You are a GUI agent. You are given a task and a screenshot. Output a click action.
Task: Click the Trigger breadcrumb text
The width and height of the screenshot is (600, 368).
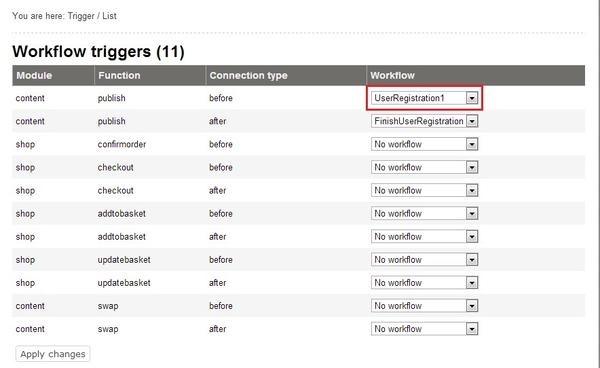tap(81, 16)
